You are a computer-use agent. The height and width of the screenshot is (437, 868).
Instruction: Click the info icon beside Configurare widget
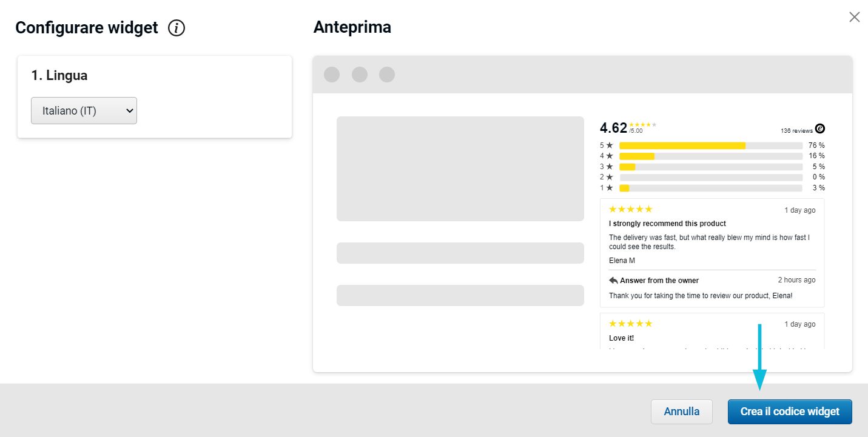(177, 28)
